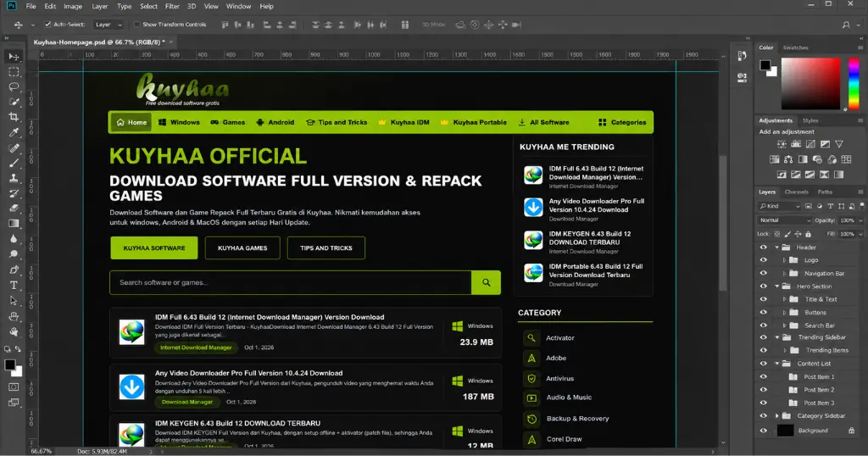Open the layer filter Kind dropdown
The image size is (868, 456).
779,206
